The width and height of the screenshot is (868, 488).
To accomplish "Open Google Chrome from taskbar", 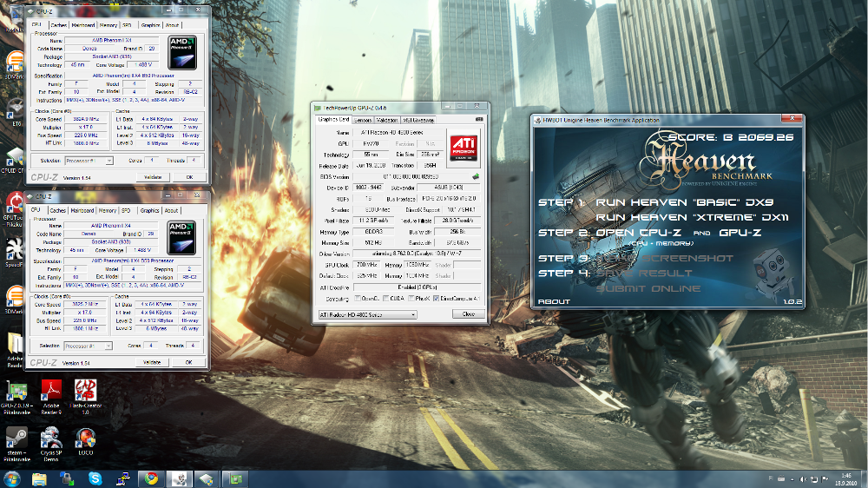I will 151,479.
